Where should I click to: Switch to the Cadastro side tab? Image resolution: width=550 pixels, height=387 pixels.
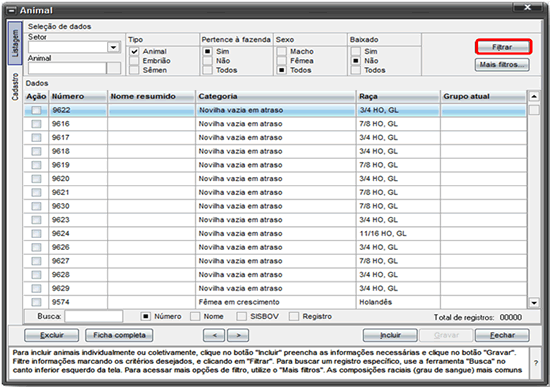pyautogui.click(x=15, y=87)
